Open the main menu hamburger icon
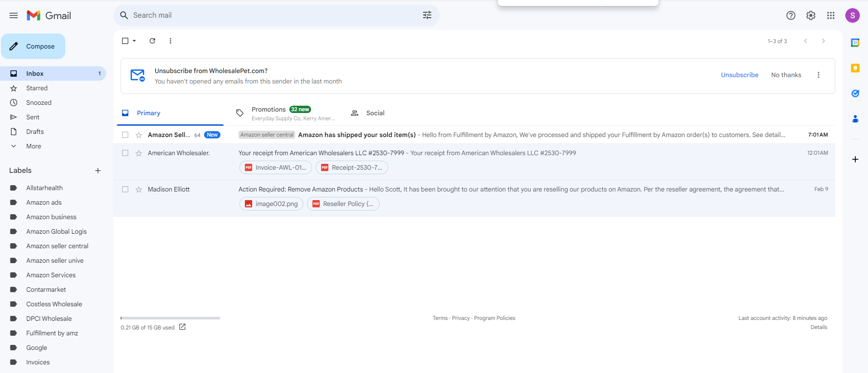Image resolution: width=868 pixels, height=373 pixels. click(x=14, y=15)
